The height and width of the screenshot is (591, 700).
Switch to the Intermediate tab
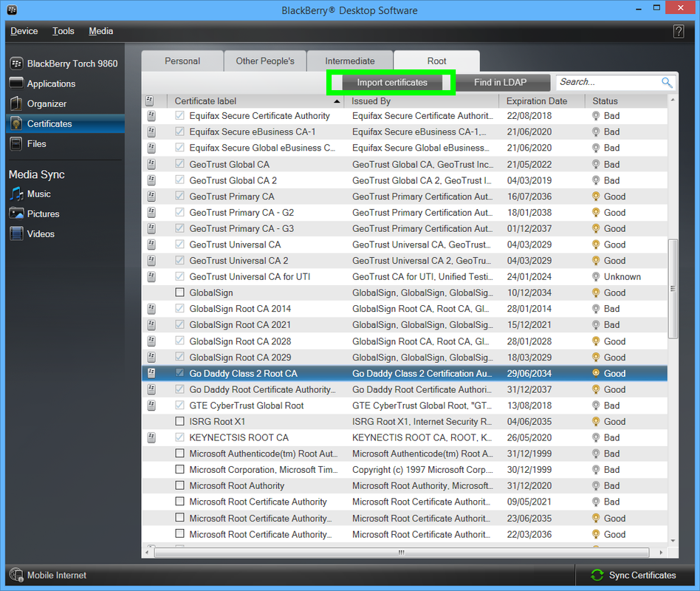pos(349,61)
